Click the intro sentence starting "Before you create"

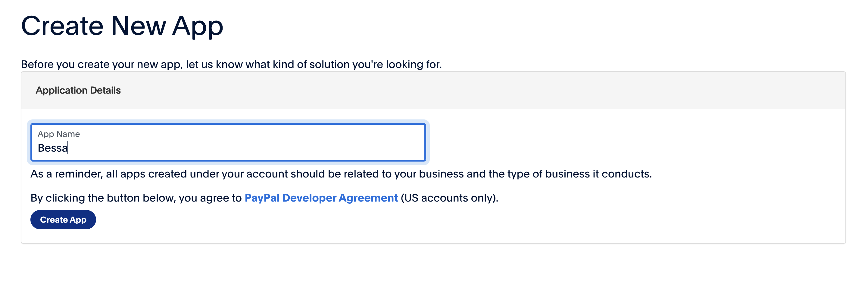(231, 64)
